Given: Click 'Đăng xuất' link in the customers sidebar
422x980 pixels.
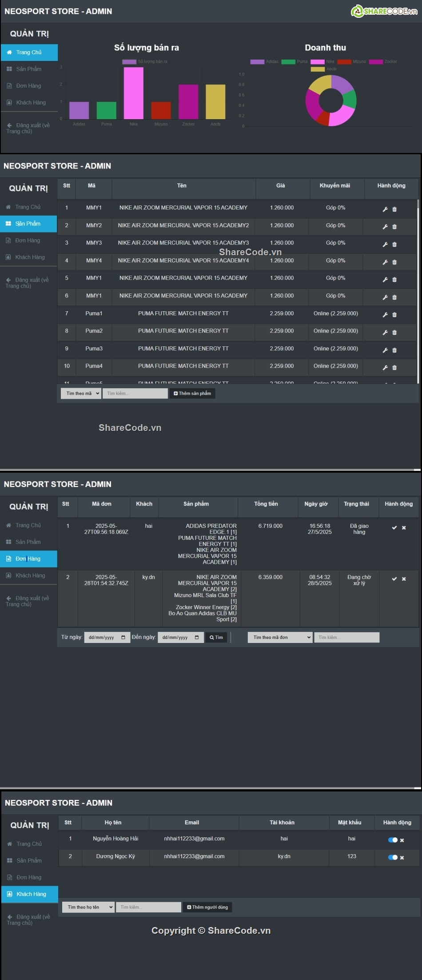Looking at the screenshot, I should pyautogui.click(x=28, y=920).
